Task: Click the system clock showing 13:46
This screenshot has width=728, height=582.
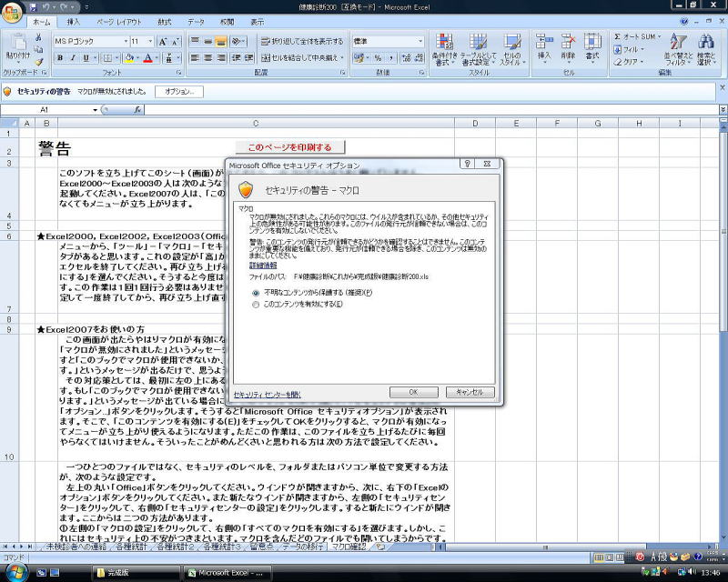Action: tap(711, 572)
